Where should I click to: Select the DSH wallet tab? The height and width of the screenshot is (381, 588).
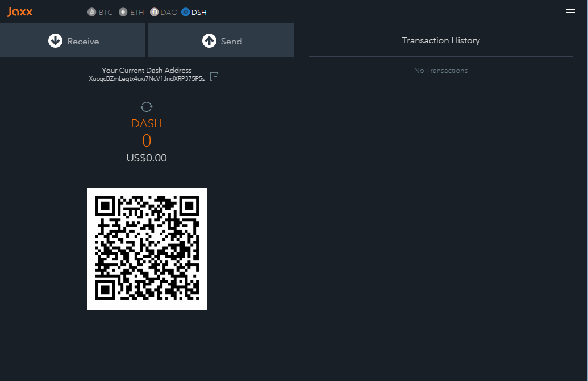pyautogui.click(x=194, y=12)
